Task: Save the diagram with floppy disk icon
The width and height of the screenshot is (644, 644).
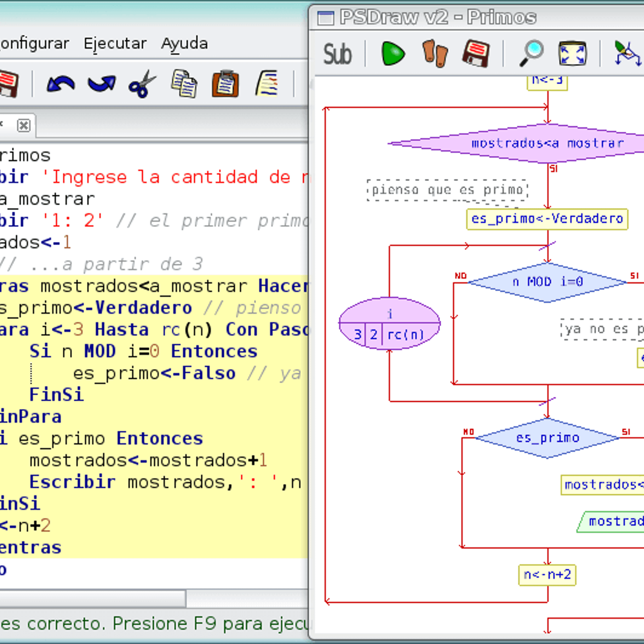Action: pyautogui.click(x=476, y=54)
